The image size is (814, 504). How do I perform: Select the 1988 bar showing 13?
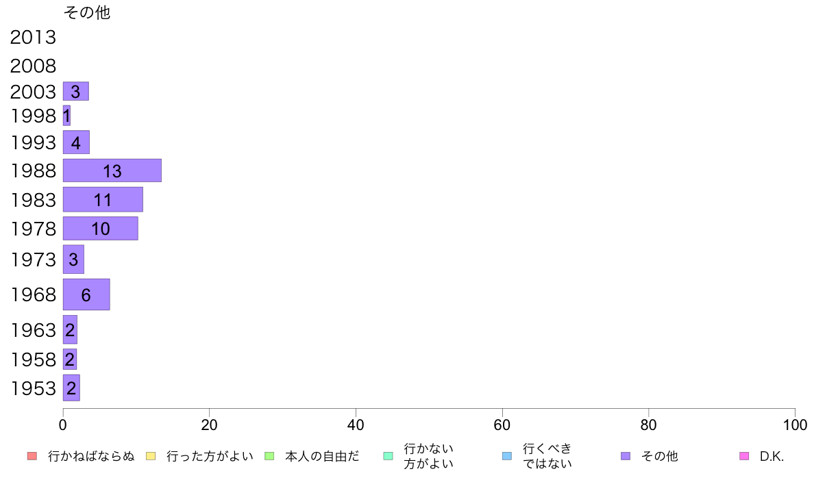(112, 171)
